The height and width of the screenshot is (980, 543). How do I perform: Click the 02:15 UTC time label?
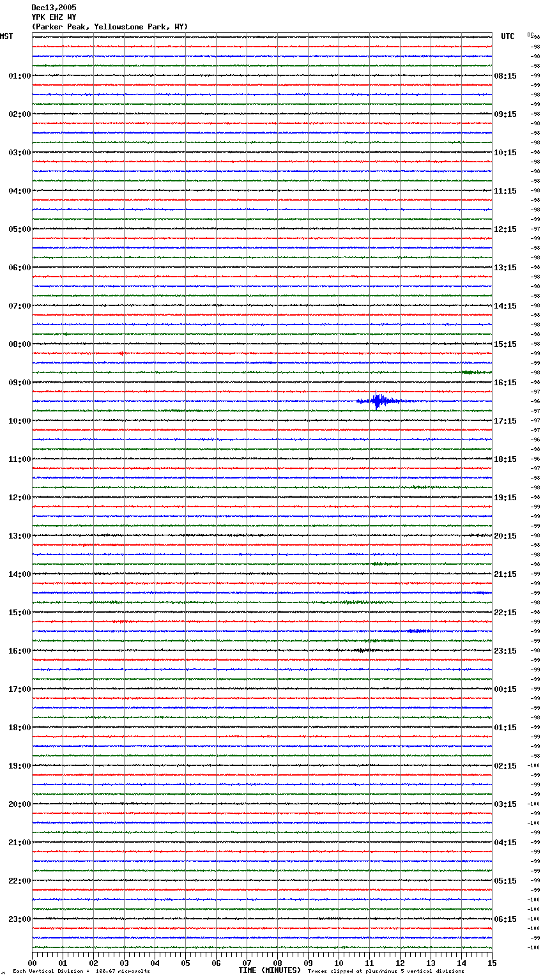click(505, 766)
